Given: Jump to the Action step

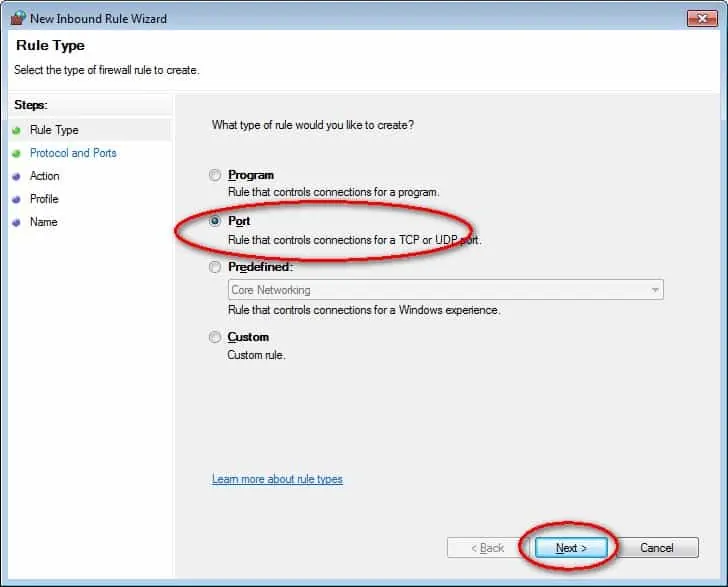Looking at the screenshot, I should point(45,176).
